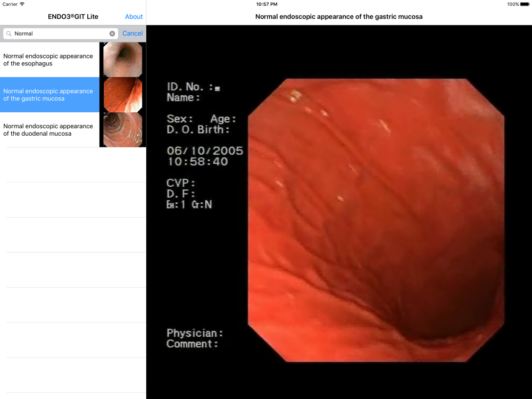The width and height of the screenshot is (532, 399).
Task: Tap the gastric mucosa thumbnail image
Action: point(122,95)
